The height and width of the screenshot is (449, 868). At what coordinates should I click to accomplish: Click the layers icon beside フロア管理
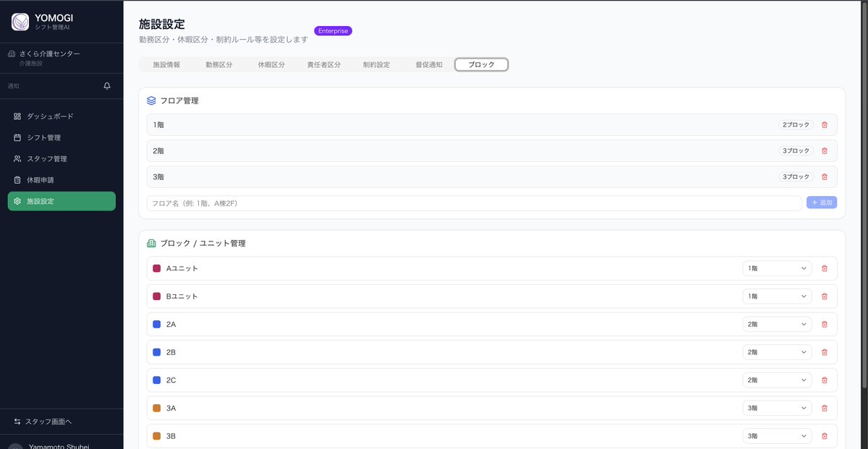coord(151,101)
